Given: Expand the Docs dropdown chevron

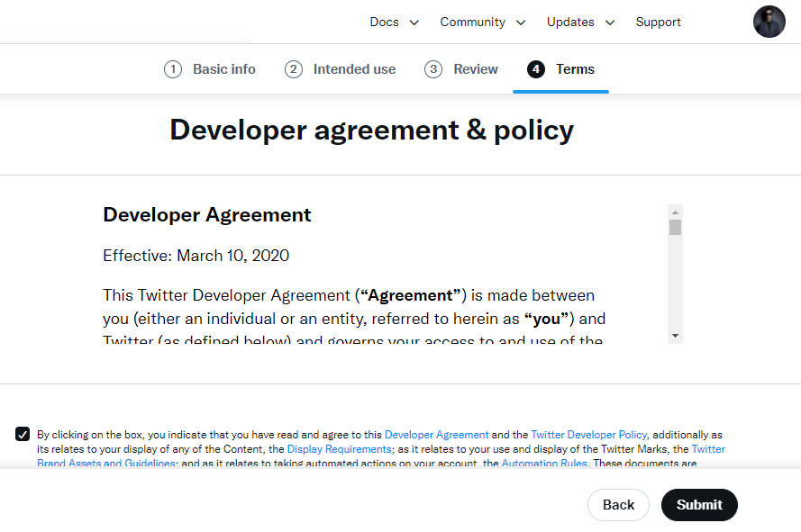Looking at the screenshot, I should [x=414, y=23].
